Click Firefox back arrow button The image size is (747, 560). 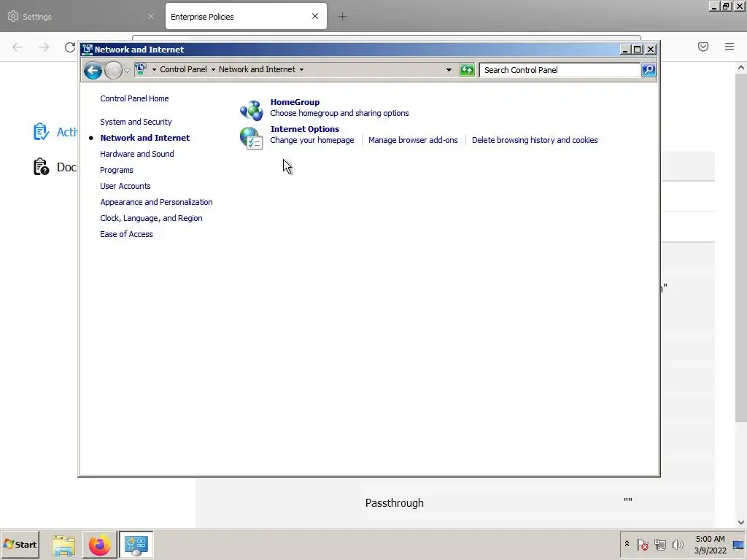pos(18,47)
